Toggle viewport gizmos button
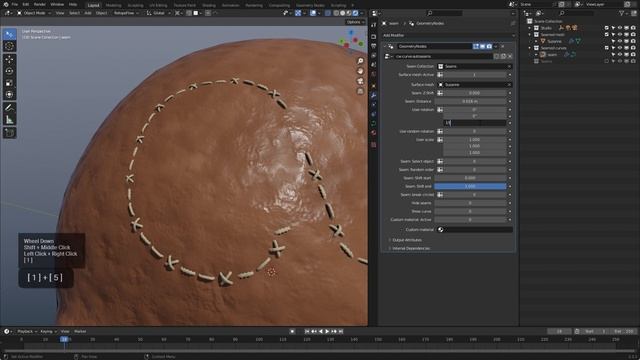Screen dimensions: 640x360 298,13
